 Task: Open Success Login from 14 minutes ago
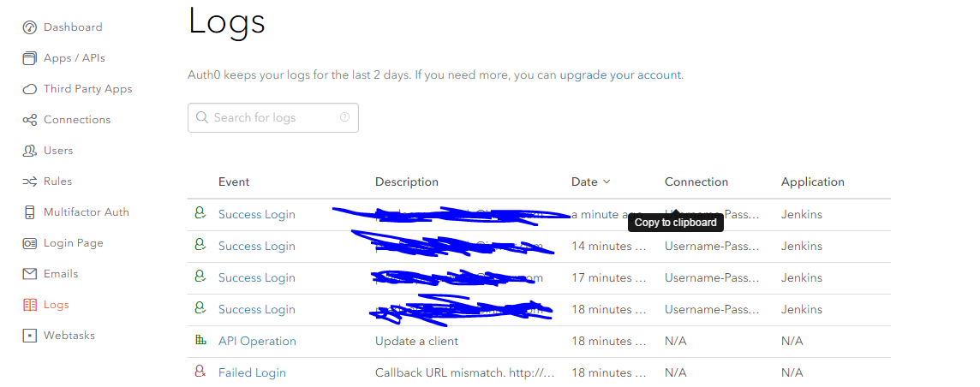257,246
